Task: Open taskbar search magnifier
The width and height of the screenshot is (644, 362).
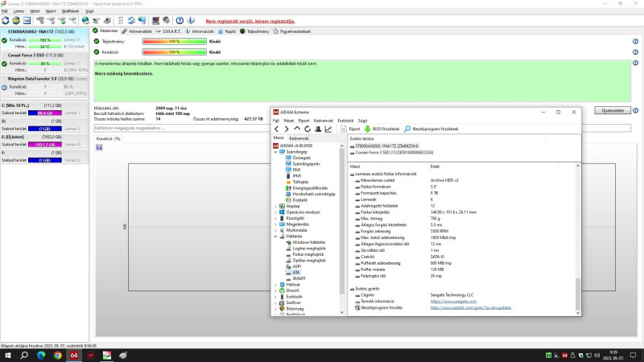Action: point(24,355)
